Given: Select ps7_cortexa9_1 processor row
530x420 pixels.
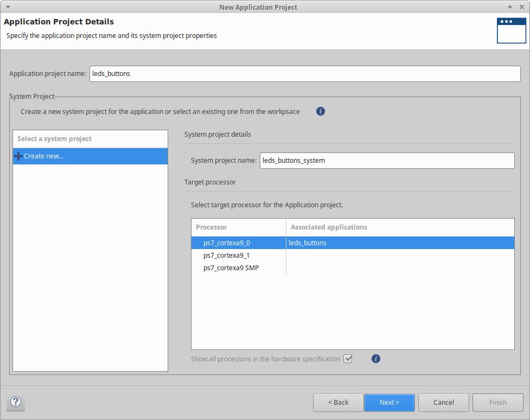Looking at the screenshot, I should click(x=227, y=256).
